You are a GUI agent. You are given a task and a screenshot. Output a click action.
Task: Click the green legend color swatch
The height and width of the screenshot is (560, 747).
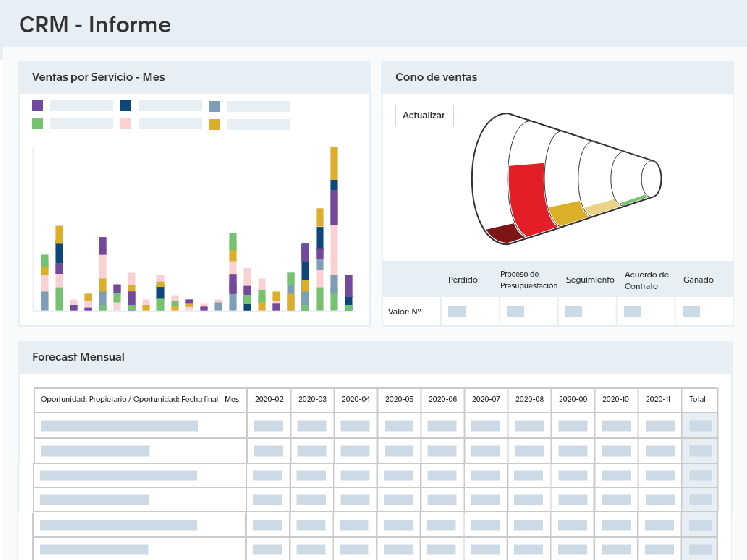(38, 124)
